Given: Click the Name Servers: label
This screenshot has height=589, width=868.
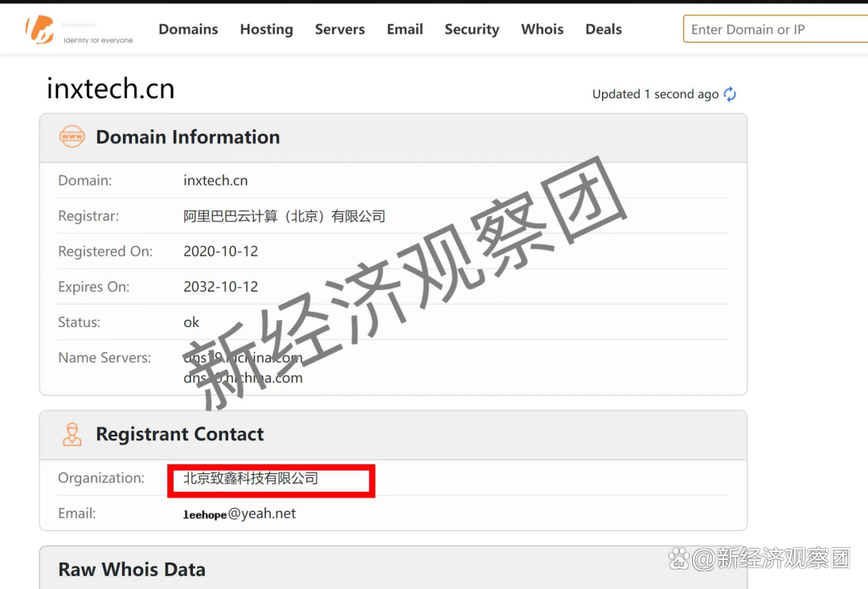Looking at the screenshot, I should (x=104, y=358).
